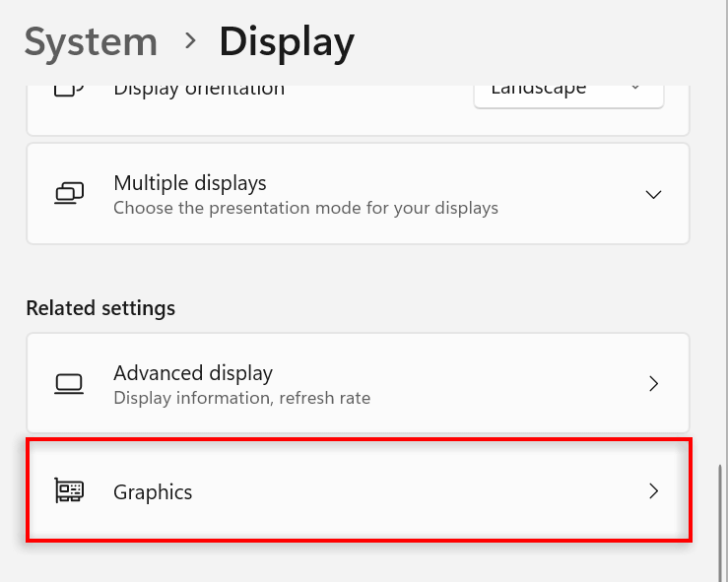Click the arrow on the Graphics row
Viewport: 728px width, 582px height.
tap(653, 490)
